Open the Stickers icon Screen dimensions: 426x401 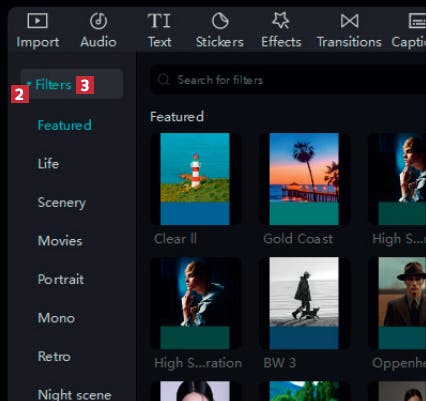click(x=220, y=21)
